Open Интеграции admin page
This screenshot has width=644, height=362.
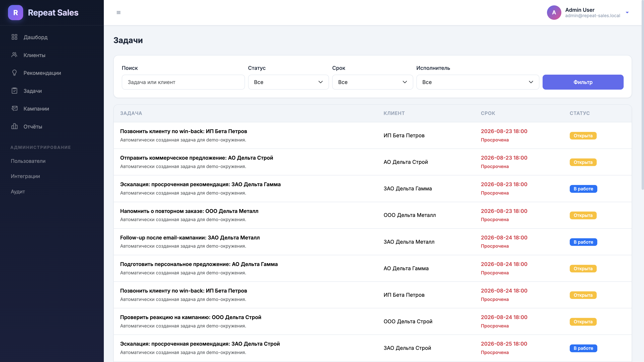tap(25, 176)
